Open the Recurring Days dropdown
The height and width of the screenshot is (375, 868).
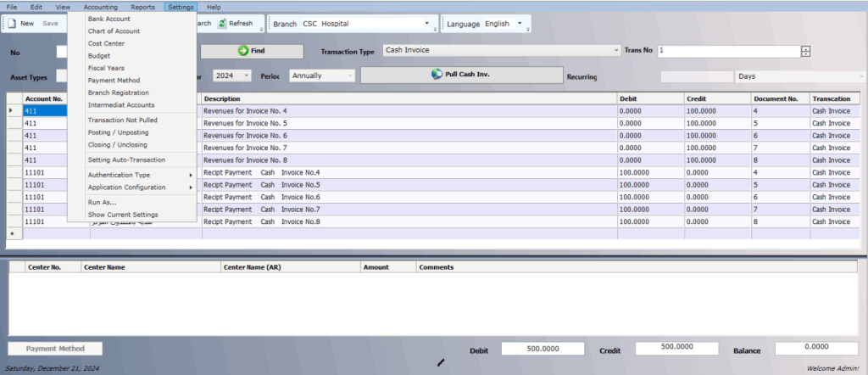coord(860,76)
